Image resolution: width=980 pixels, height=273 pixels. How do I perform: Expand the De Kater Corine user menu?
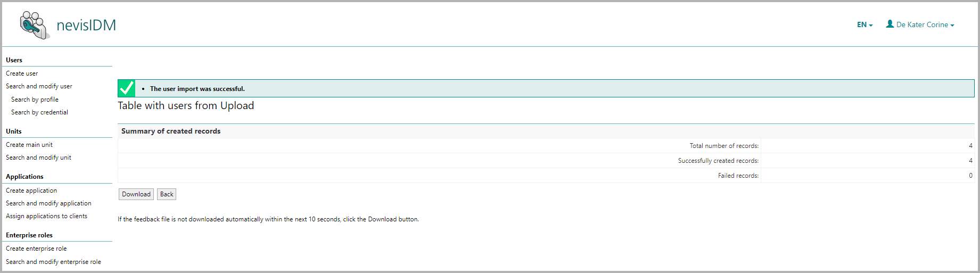pos(925,25)
